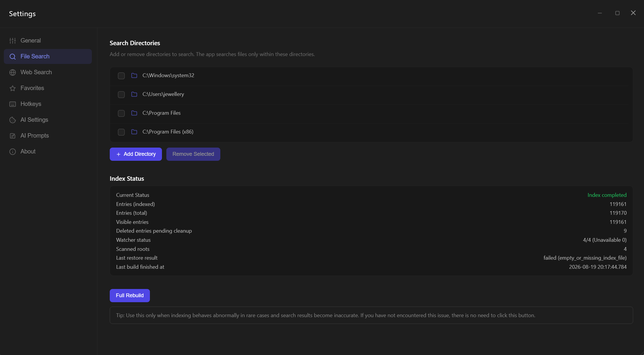The width and height of the screenshot is (644, 355).
Task: Check the C:\Windows\system32 directory checkbox
Action: [121, 76]
